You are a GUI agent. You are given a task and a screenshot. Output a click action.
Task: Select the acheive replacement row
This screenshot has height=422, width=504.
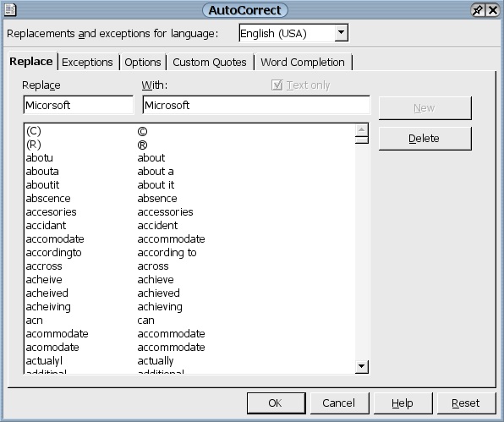190,280
